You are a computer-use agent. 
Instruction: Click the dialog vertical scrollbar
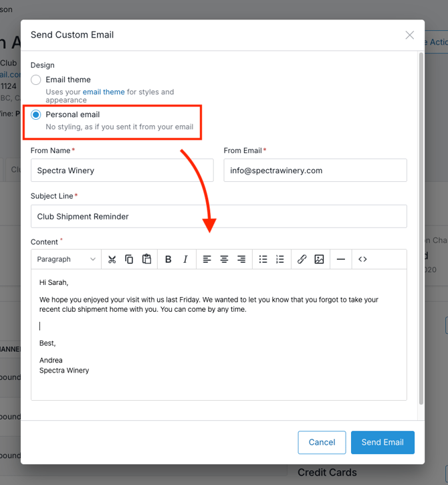[421, 229]
